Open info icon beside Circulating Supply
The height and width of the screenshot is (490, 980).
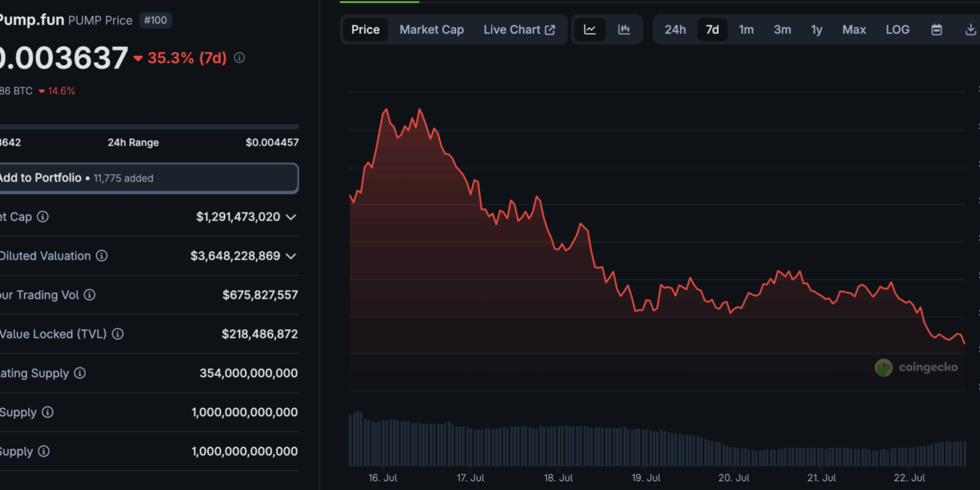[80, 373]
